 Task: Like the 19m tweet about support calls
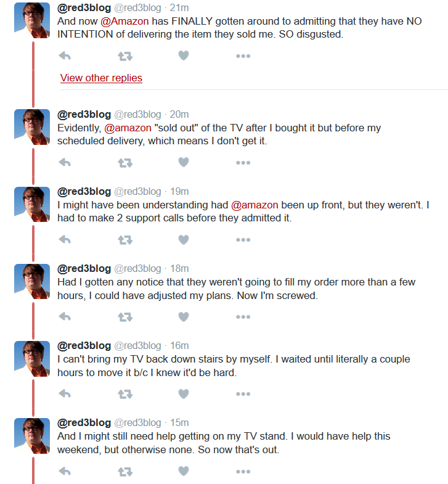point(184,239)
